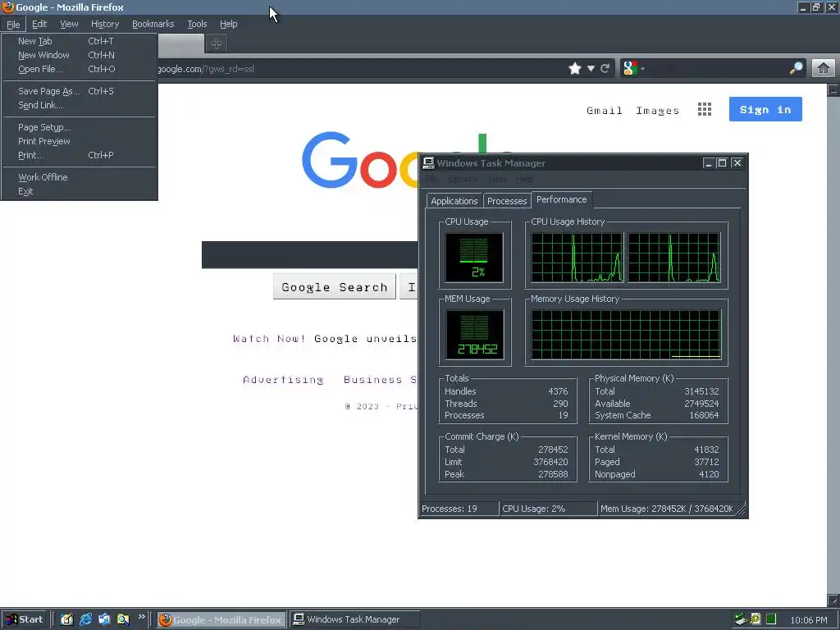840x630 pixels.
Task: Toggle Work Offline in File menu
Action: click(x=80, y=177)
